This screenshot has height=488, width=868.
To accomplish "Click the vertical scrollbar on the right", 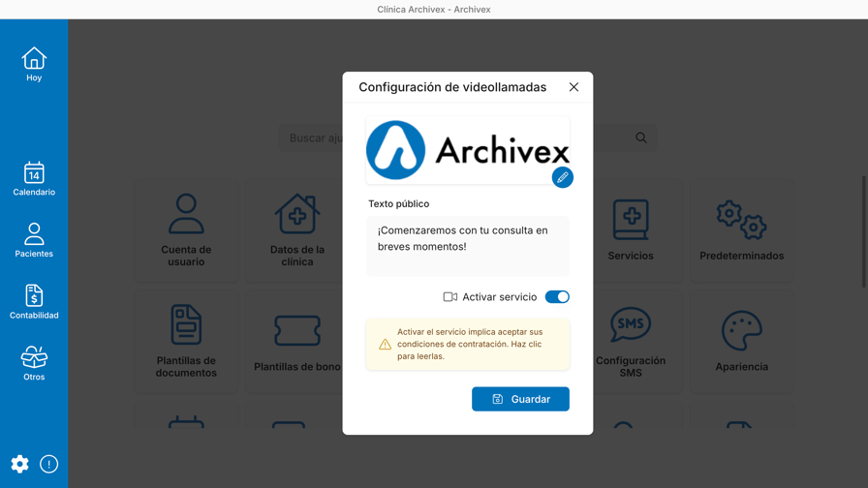I will coord(863,231).
